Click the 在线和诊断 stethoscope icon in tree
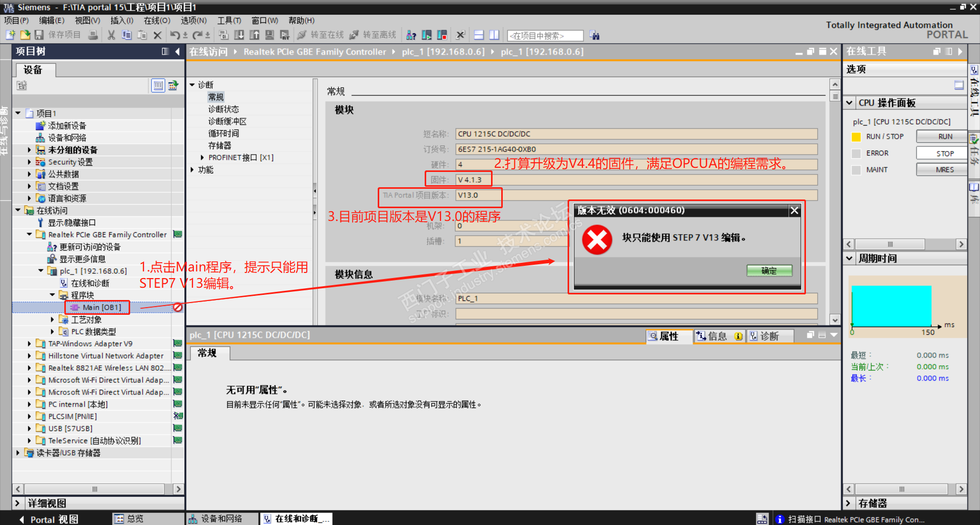This screenshot has width=980, height=525. [64, 283]
